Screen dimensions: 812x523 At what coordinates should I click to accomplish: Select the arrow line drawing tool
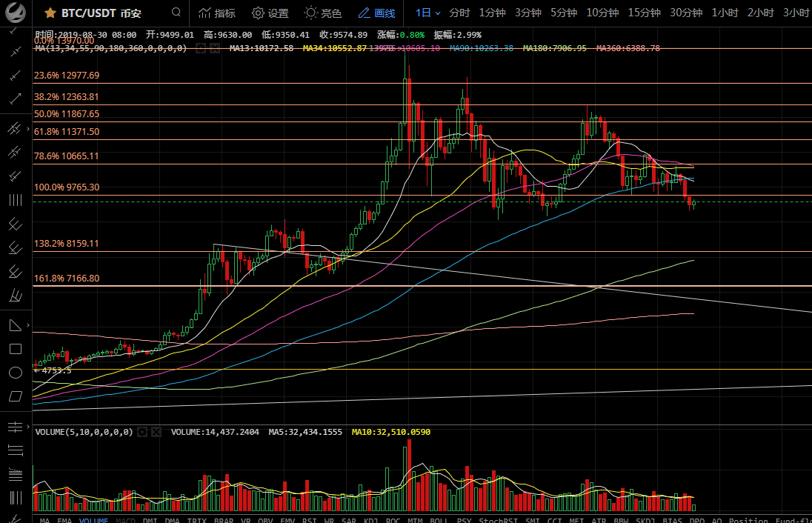coord(16,98)
